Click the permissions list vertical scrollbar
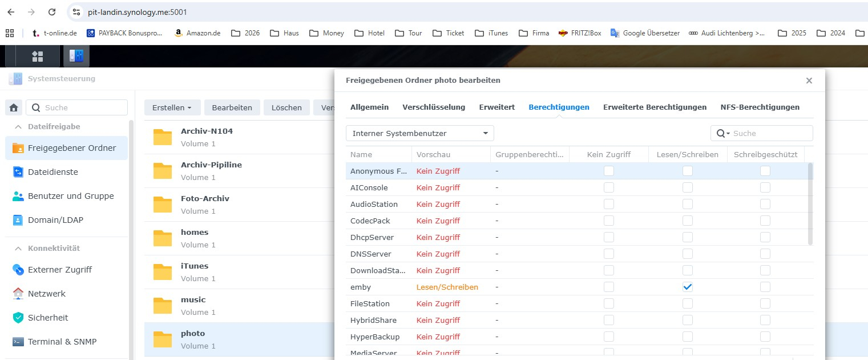Viewport: 868px width, 360px height. (810, 204)
